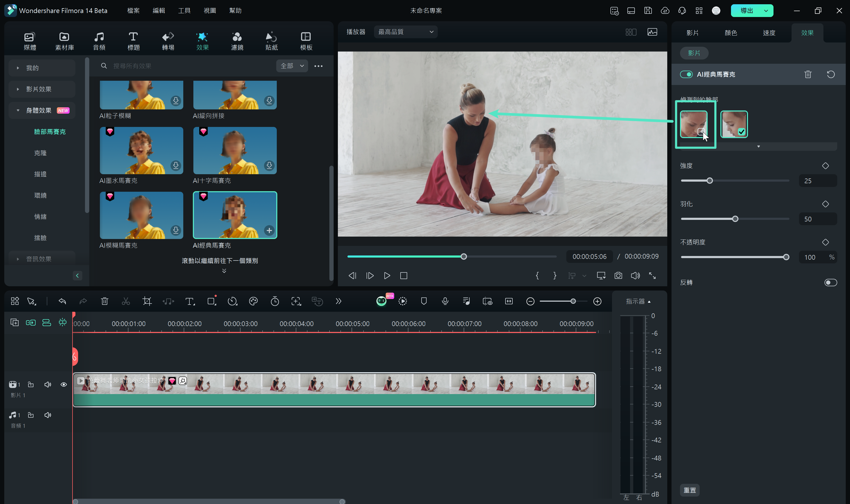
Task: Hide 影片 1 track with eye icon
Action: click(63, 385)
